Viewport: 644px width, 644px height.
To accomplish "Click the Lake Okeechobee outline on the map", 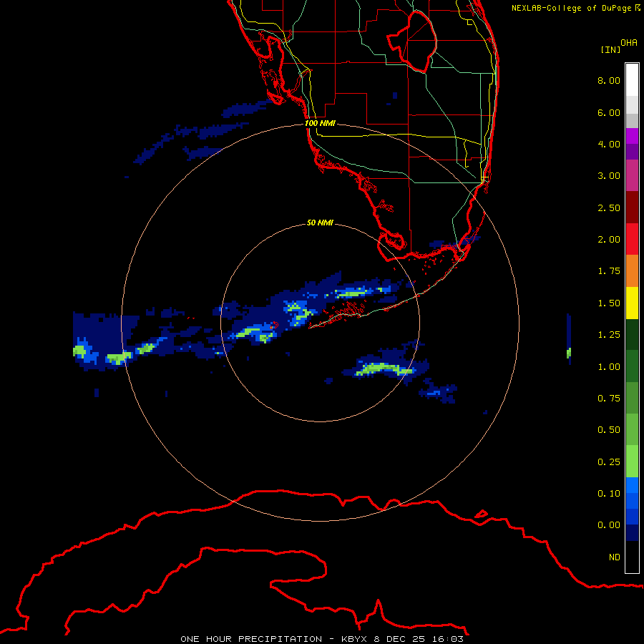I will point(412,42).
